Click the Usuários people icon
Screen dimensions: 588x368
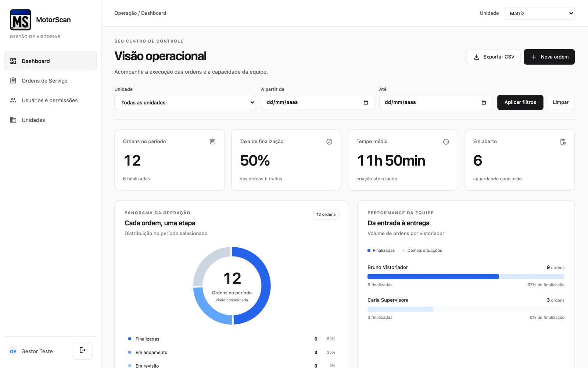13,100
